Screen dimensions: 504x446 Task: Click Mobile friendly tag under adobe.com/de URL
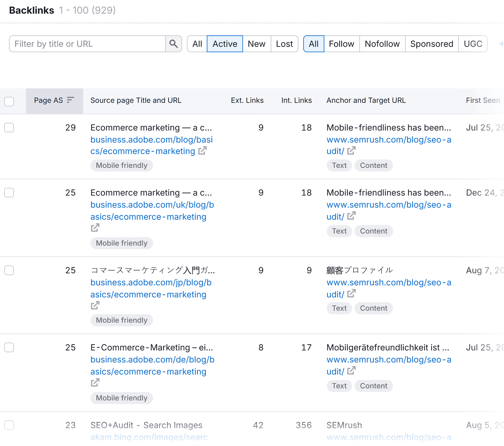tap(122, 398)
